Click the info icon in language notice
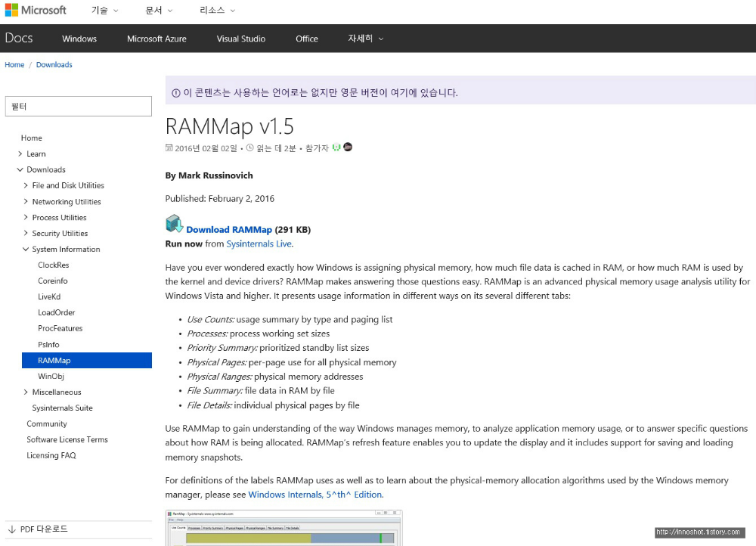This screenshot has width=756, height=546. click(x=176, y=93)
